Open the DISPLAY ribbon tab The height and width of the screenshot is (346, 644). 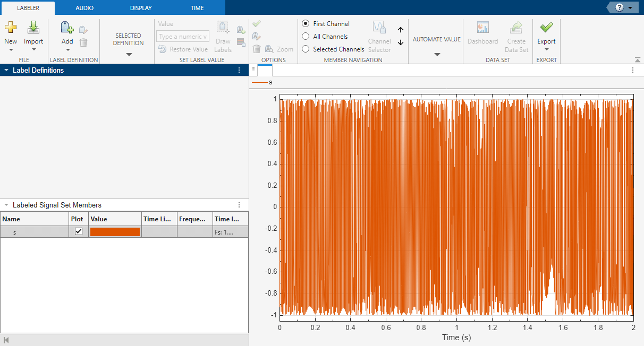point(140,7)
